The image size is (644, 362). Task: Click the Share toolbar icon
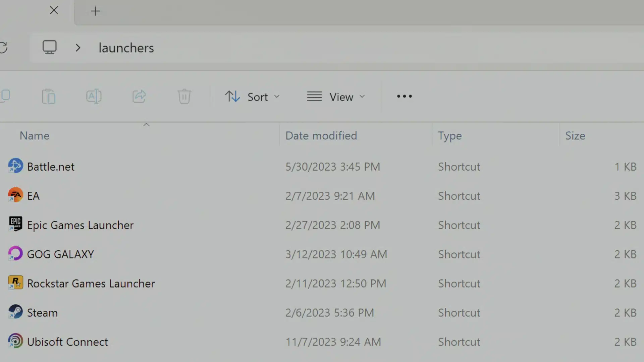click(x=139, y=97)
